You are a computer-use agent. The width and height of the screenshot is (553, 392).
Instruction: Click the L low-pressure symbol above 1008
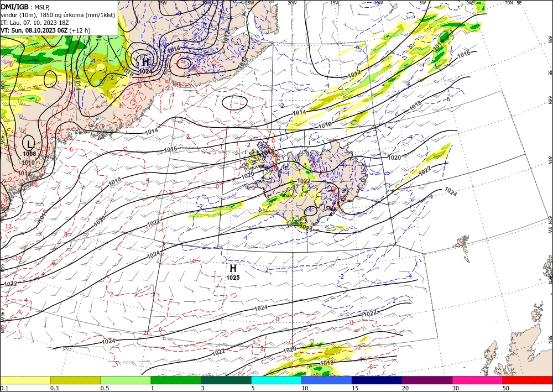(29, 144)
